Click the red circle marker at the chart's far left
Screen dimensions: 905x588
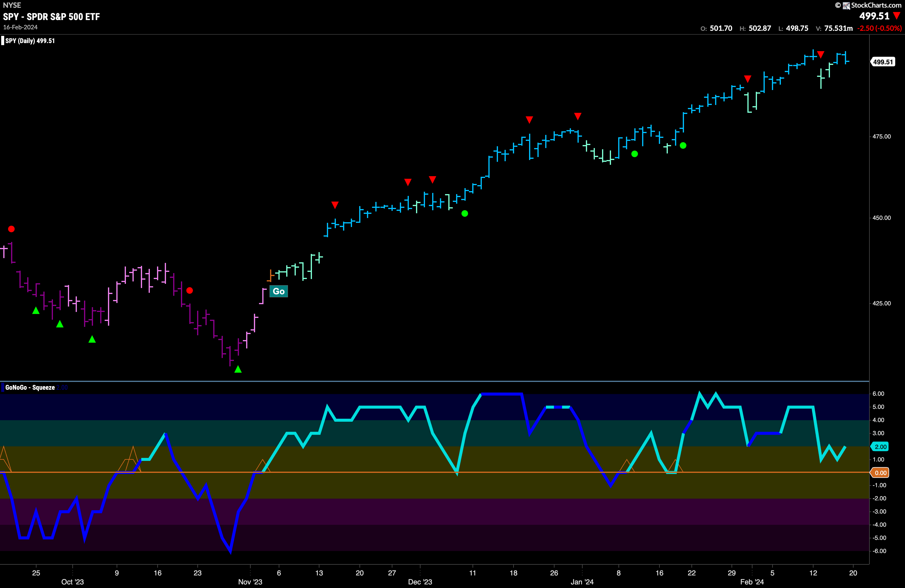point(11,229)
